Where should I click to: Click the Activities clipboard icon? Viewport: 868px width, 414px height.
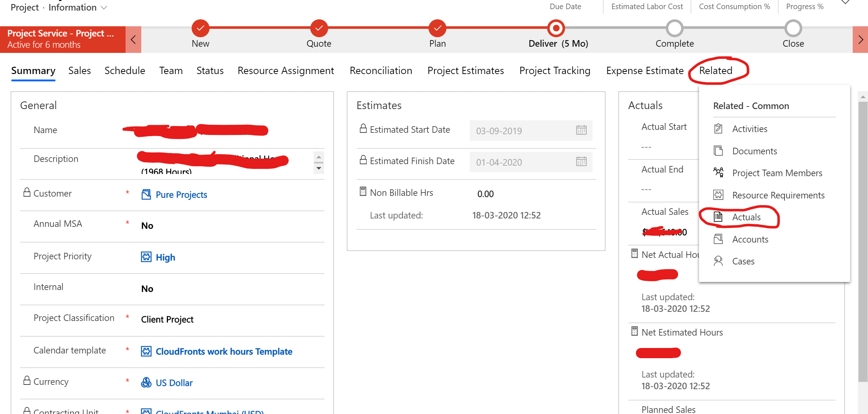(x=718, y=128)
